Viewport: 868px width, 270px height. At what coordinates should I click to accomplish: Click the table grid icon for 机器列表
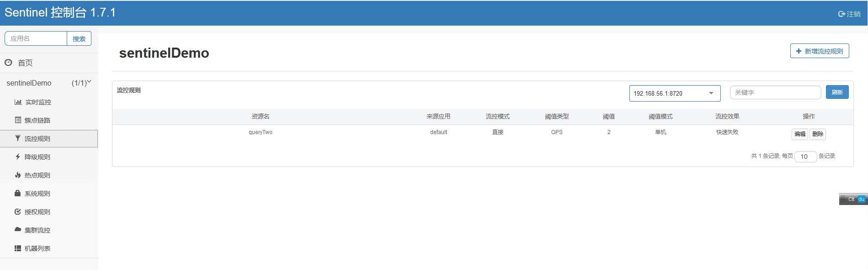click(18, 248)
